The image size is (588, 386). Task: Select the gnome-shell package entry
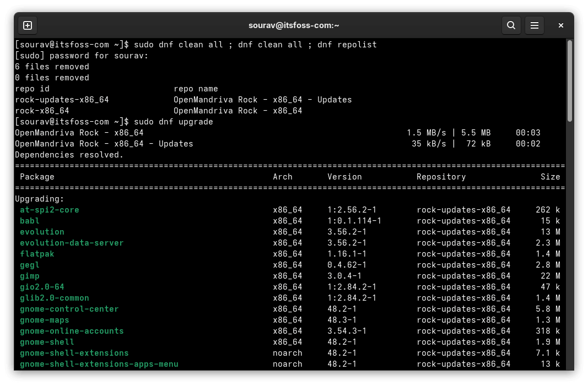(x=47, y=342)
